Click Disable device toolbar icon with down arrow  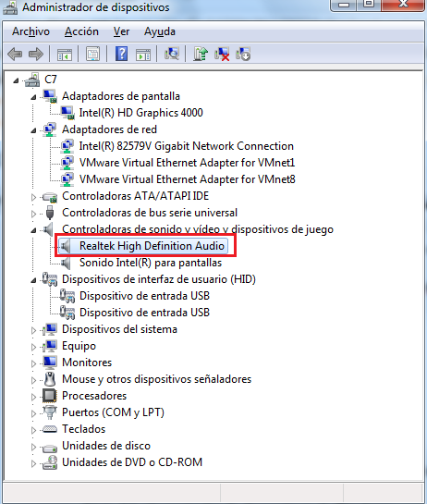[x=243, y=54]
